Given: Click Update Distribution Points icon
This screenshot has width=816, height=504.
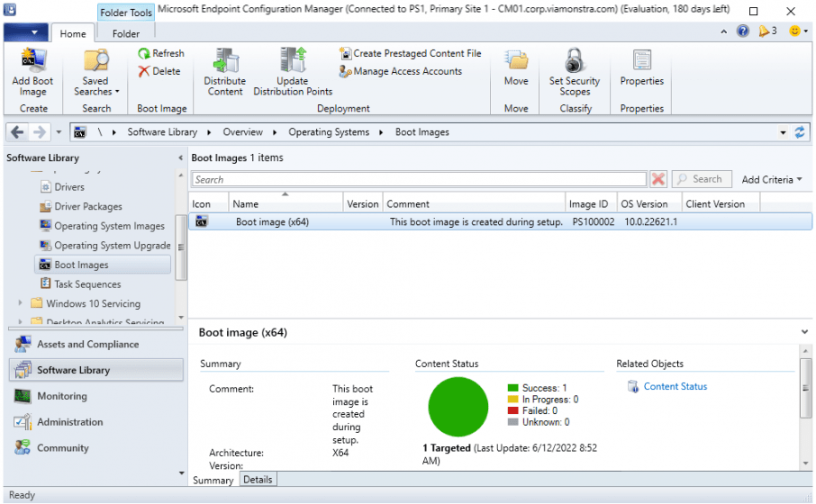Looking at the screenshot, I should (x=293, y=60).
